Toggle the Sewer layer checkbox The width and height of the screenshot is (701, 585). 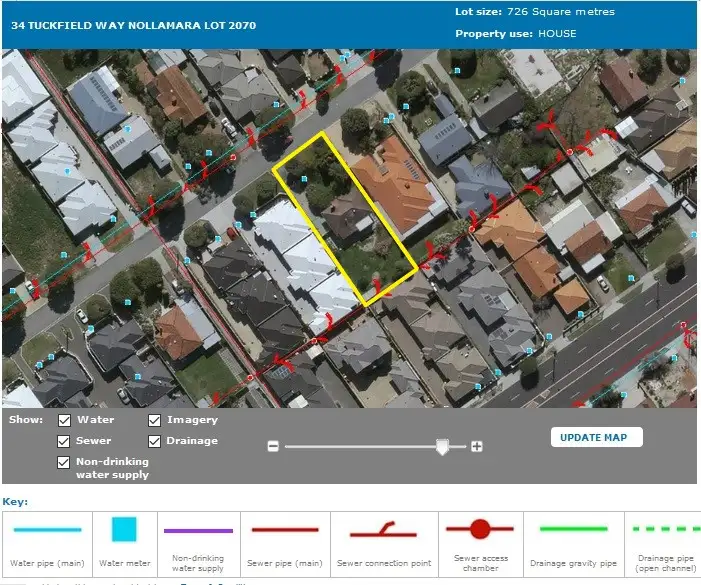point(65,441)
